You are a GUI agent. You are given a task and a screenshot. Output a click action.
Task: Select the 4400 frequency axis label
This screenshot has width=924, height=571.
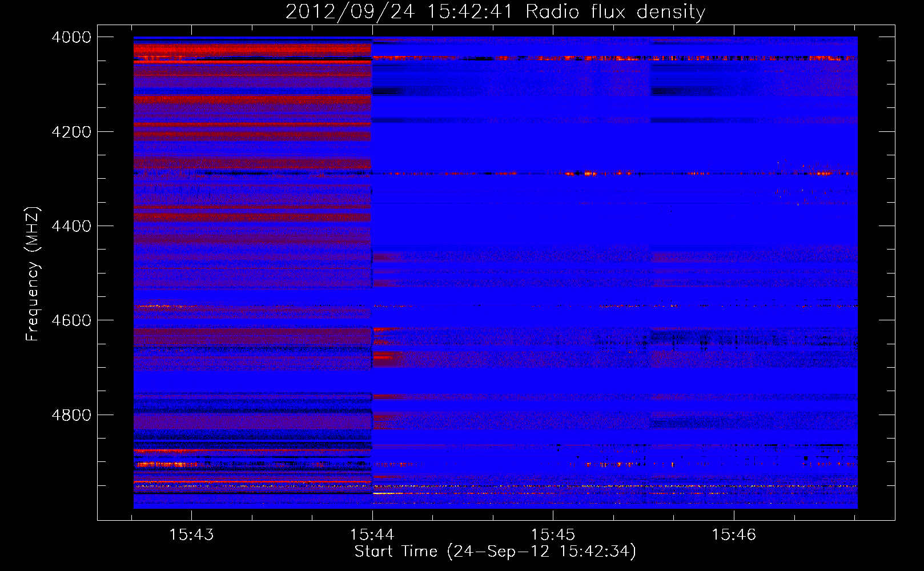(x=71, y=226)
